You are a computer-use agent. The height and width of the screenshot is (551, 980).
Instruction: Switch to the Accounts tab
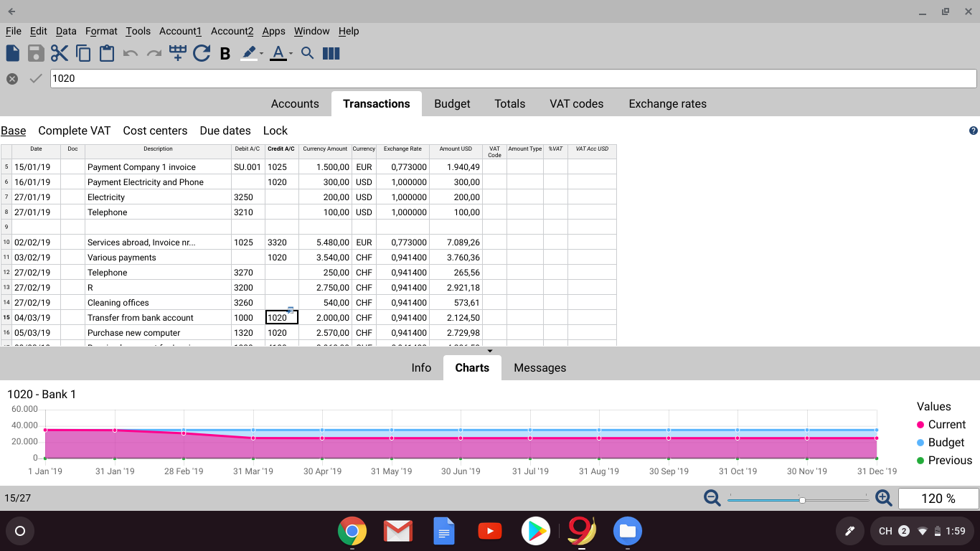point(295,104)
